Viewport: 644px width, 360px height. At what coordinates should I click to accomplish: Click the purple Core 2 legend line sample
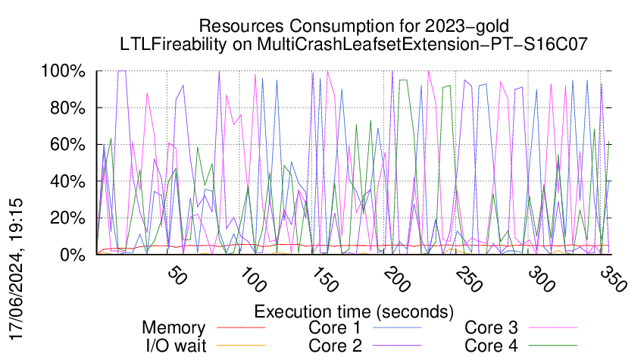[397, 346]
